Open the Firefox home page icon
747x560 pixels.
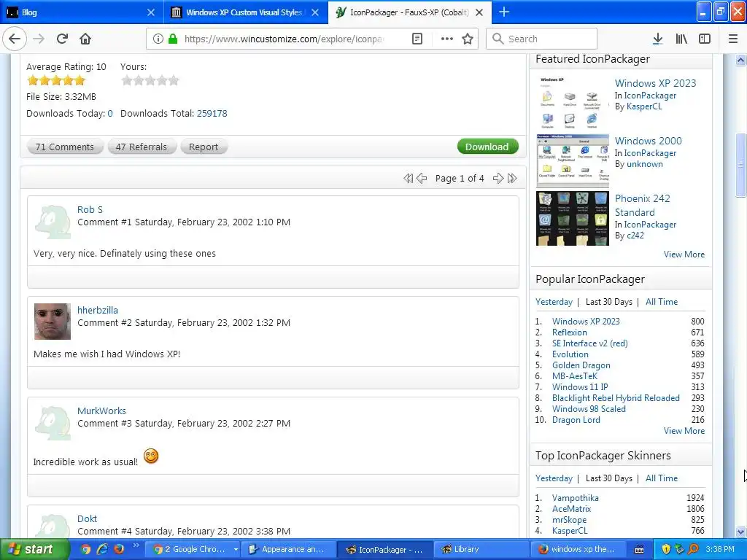(x=85, y=39)
